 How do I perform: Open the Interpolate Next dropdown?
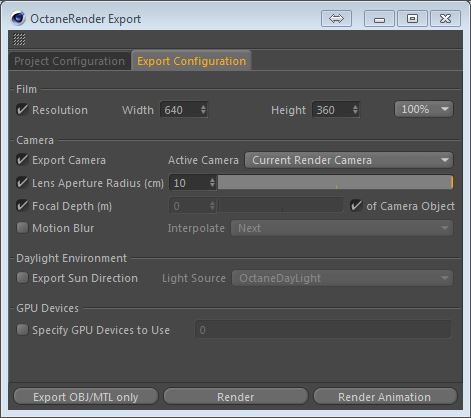tap(342, 228)
